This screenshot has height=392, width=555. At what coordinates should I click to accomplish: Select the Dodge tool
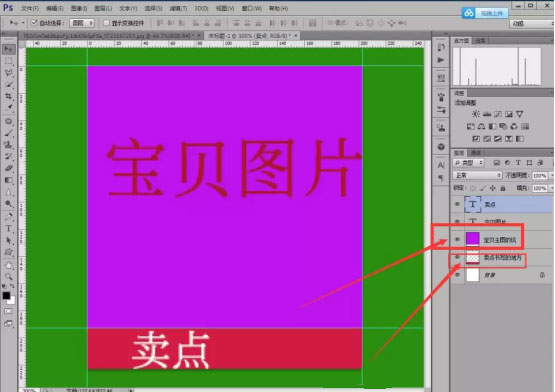[8, 204]
